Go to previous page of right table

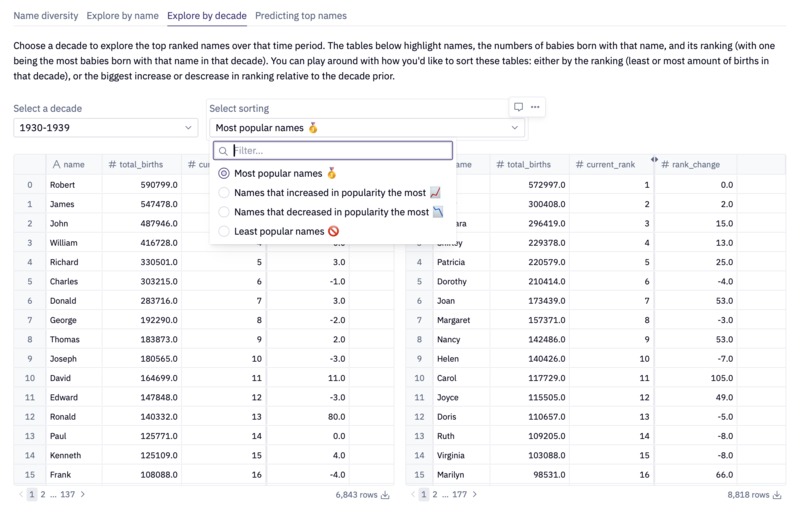pos(412,494)
